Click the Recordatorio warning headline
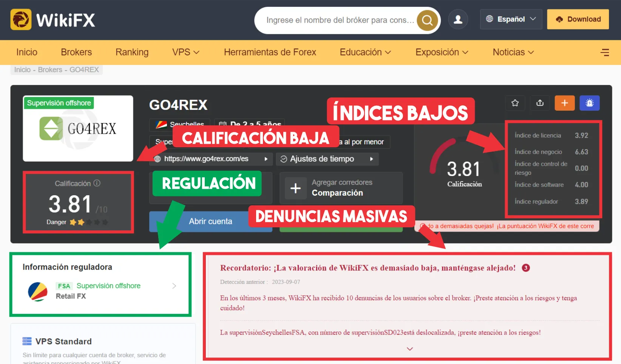The height and width of the screenshot is (364, 621). [368, 268]
